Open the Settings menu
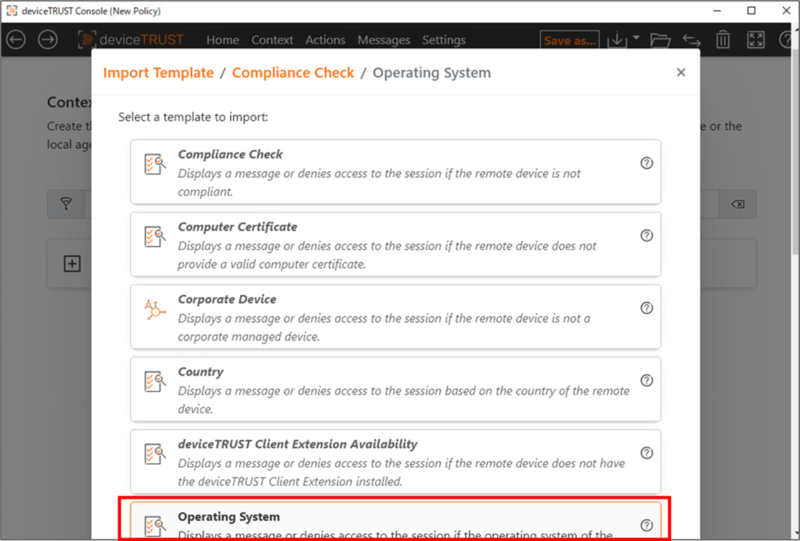The height and width of the screenshot is (541, 800). pos(444,40)
